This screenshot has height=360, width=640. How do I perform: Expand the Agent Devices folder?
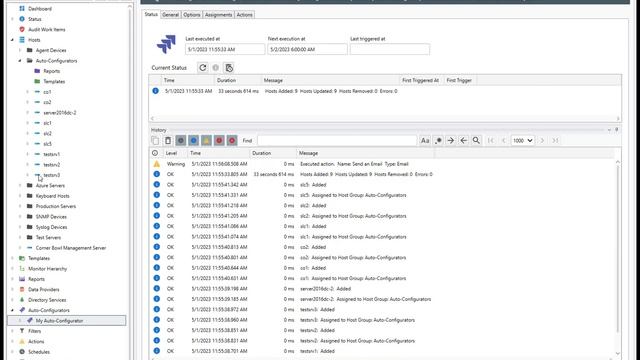(20, 50)
